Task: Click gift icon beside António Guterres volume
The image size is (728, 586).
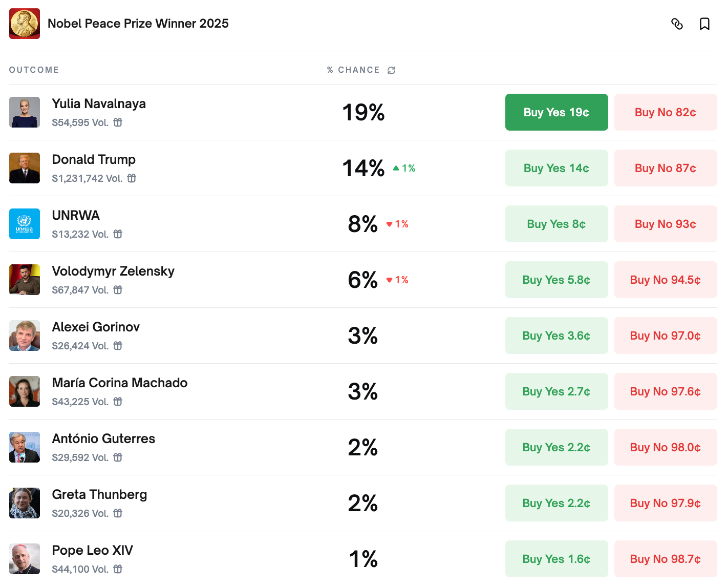Action: 118,457
